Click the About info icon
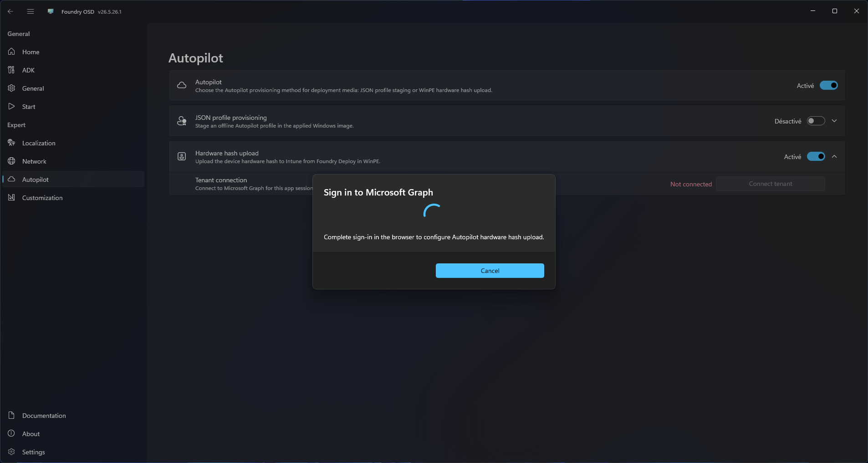Image resolution: width=868 pixels, height=463 pixels. [11, 433]
